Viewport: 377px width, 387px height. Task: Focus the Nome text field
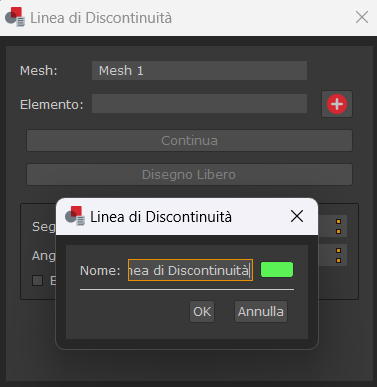190,270
